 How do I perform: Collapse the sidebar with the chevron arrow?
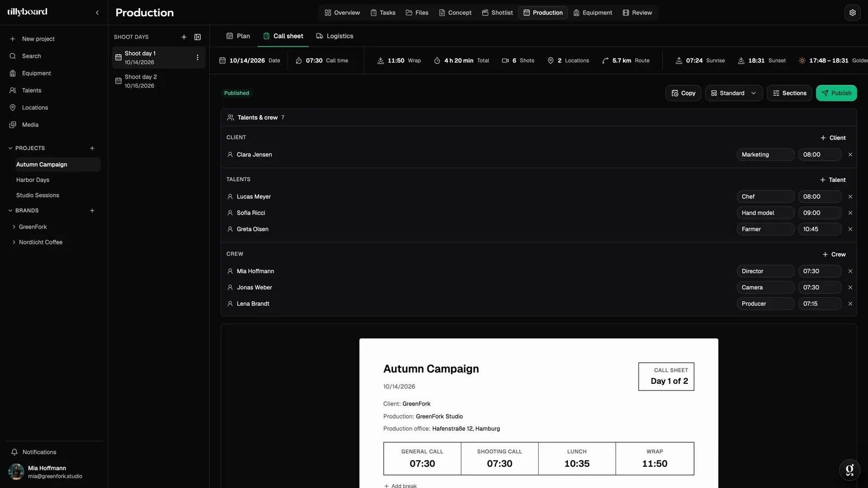click(97, 12)
